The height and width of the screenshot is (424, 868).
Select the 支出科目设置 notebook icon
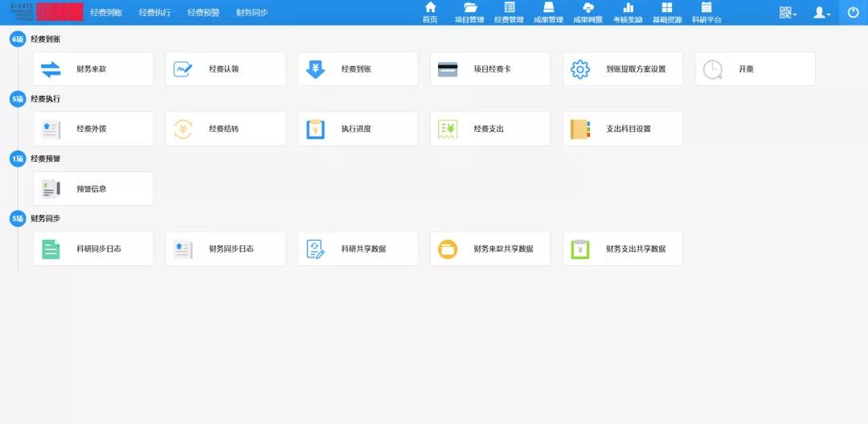tap(580, 129)
